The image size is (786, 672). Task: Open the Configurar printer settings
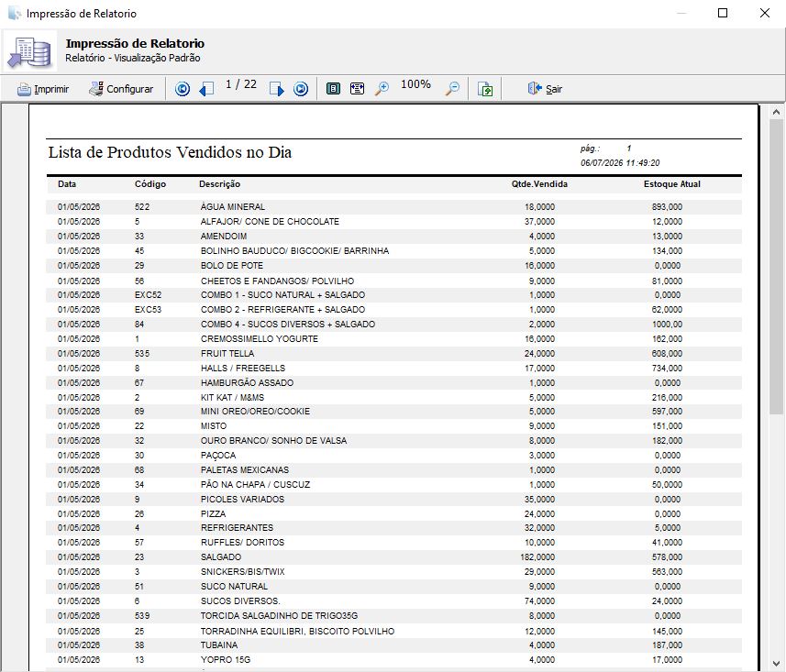pyautogui.click(x=121, y=89)
